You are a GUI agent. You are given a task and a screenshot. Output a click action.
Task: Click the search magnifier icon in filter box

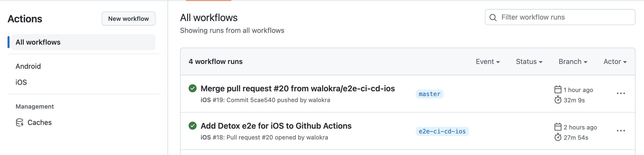tap(493, 17)
